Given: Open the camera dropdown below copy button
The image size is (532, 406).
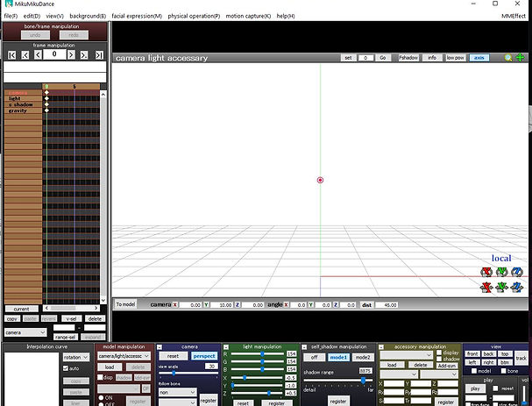Looking at the screenshot, I should pyautogui.click(x=25, y=332).
